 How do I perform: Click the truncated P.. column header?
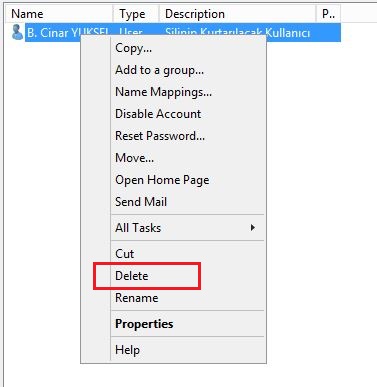[x=328, y=14]
